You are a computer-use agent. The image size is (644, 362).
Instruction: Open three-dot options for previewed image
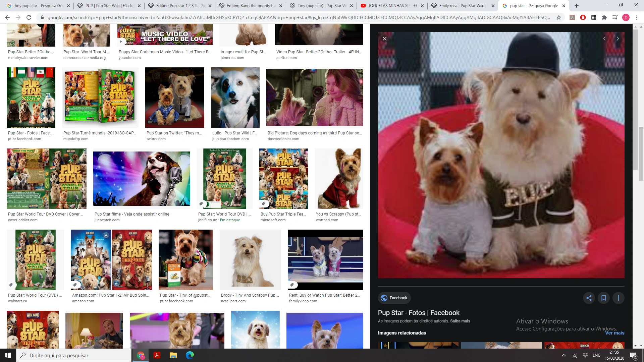[x=619, y=298]
